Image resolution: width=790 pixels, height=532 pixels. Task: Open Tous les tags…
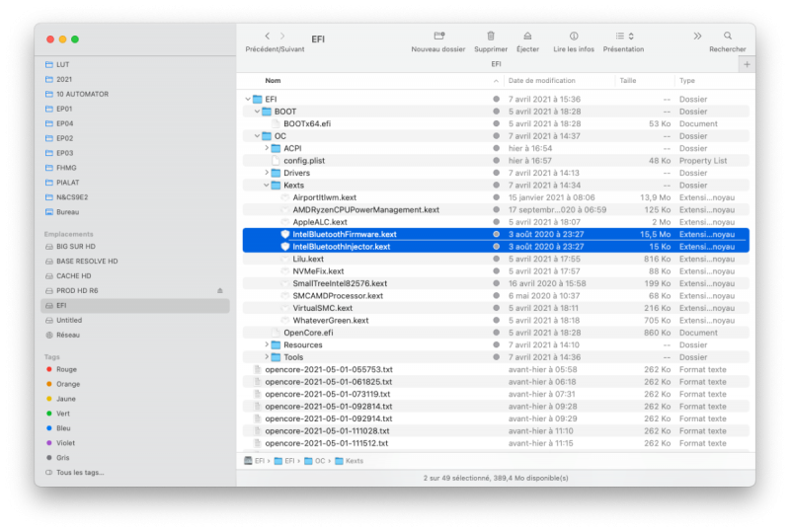point(75,473)
